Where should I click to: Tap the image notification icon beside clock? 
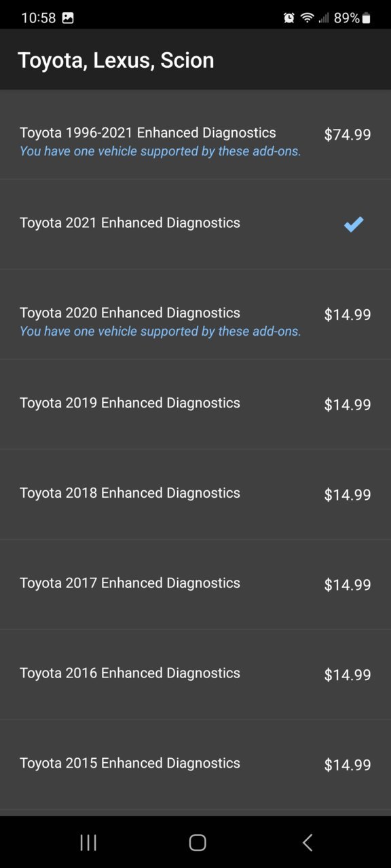pyautogui.click(x=68, y=18)
